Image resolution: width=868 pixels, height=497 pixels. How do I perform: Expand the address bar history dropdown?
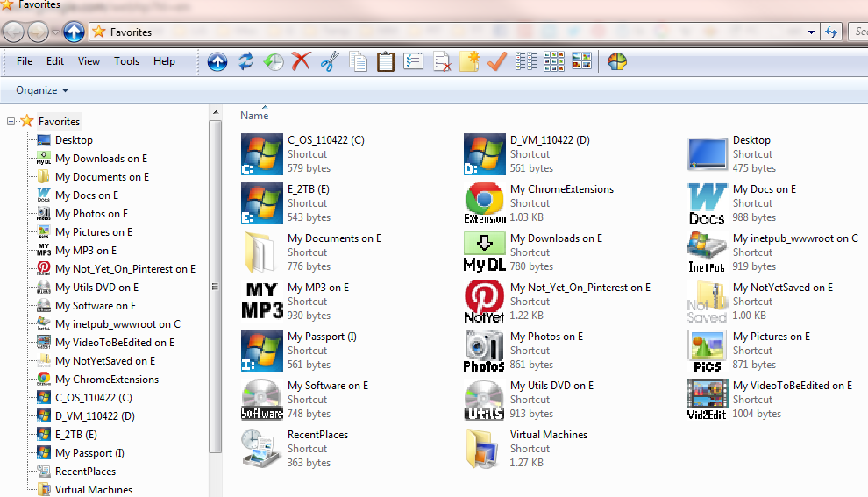[x=811, y=32]
